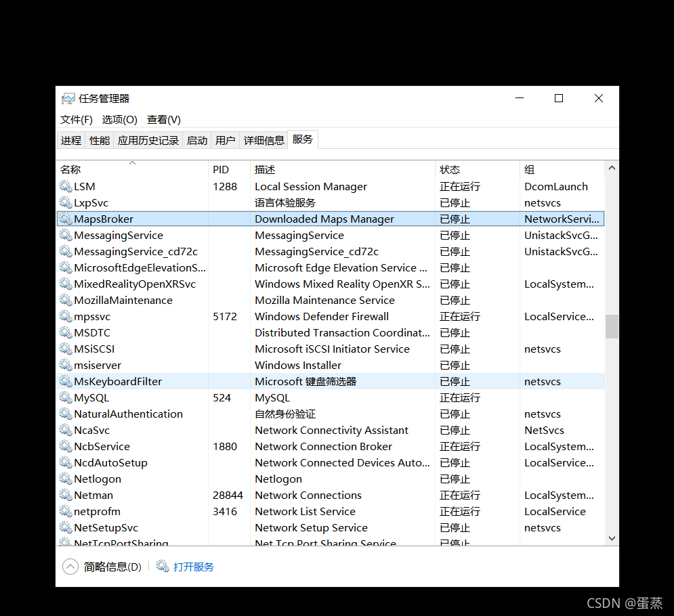The width and height of the screenshot is (674, 616).
Task: Click the gear icon next to MSDTC
Action: pyautogui.click(x=66, y=332)
